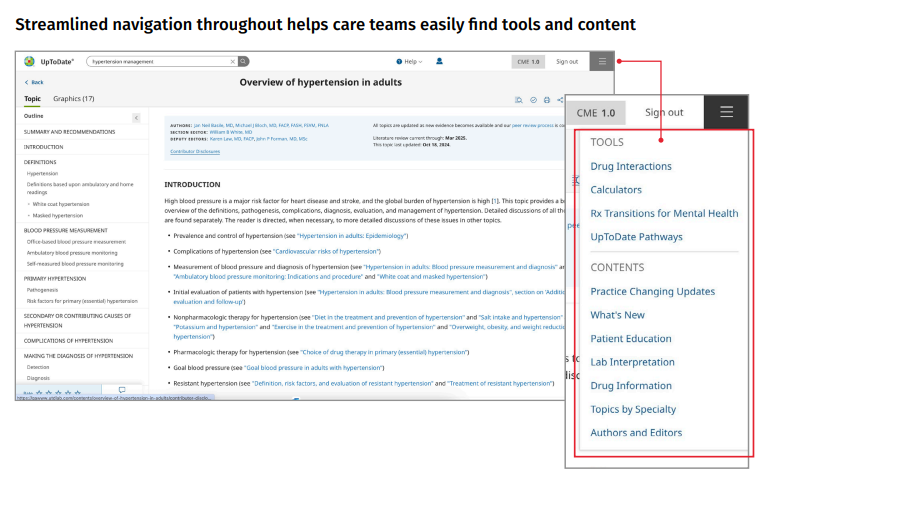Open Cardiovascular risks of hypertension link
This screenshot has height=523, width=904.
point(327,251)
